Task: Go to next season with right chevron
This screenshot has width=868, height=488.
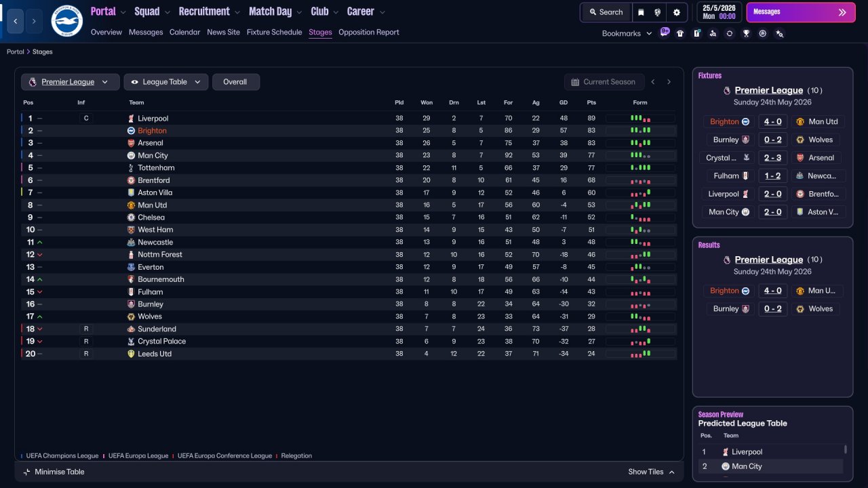Action: 669,82
